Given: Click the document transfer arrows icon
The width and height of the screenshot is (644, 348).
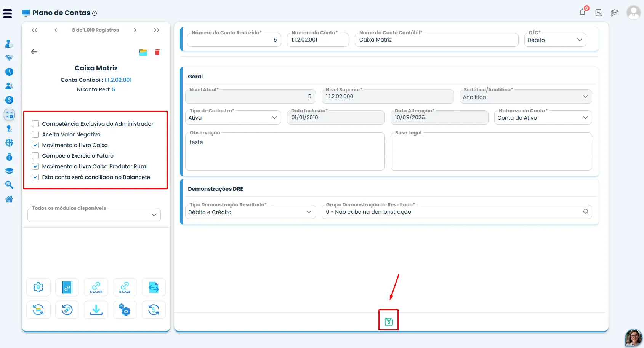Looking at the screenshot, I should click(154, 287).
